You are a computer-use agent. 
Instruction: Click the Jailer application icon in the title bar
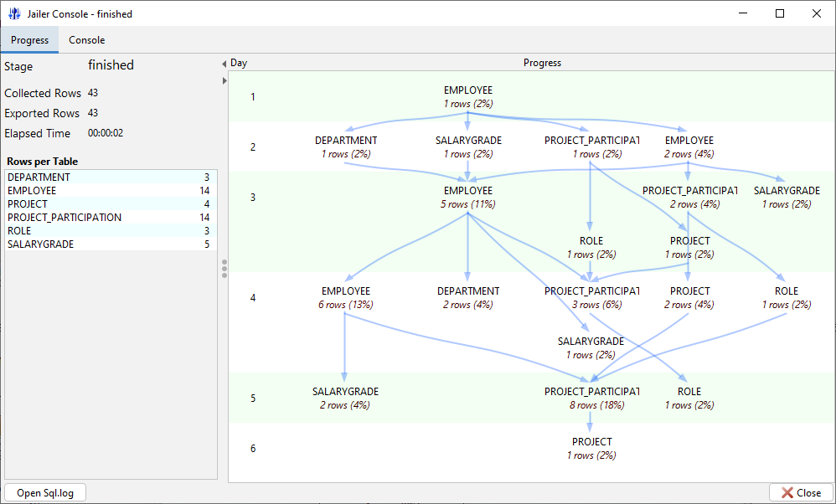click(13, 13)
